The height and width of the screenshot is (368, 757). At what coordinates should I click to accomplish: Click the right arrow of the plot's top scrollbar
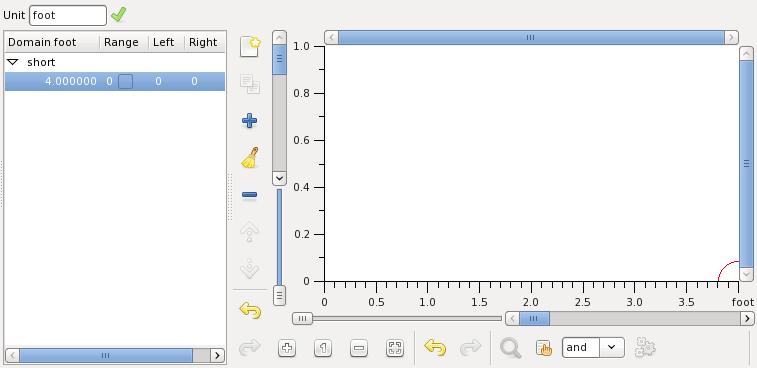click(x=732, y=37)
